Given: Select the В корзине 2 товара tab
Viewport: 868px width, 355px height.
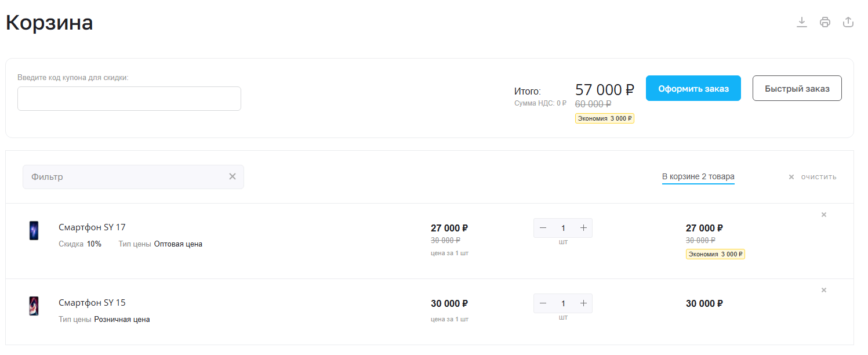Looking at the screenshot, I should click(x=698, y=177).
